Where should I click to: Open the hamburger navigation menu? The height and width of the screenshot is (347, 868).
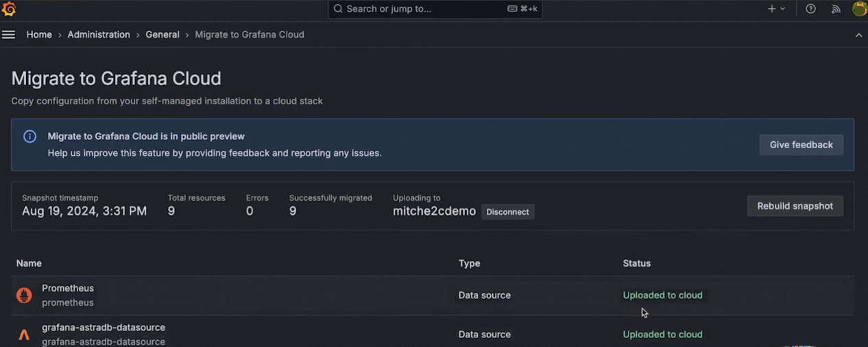tap(8, 35)
